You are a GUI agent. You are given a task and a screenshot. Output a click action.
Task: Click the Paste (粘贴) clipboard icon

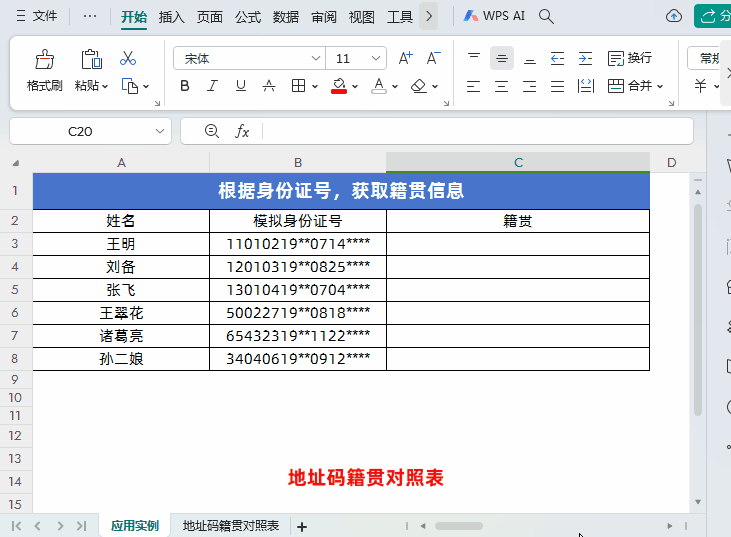(x=91, y=59)
